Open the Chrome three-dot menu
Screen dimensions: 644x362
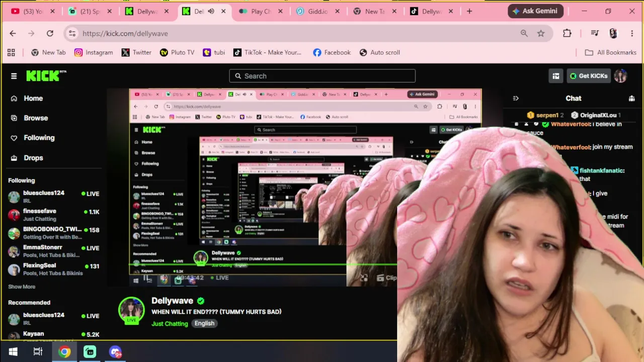(632, 33)
